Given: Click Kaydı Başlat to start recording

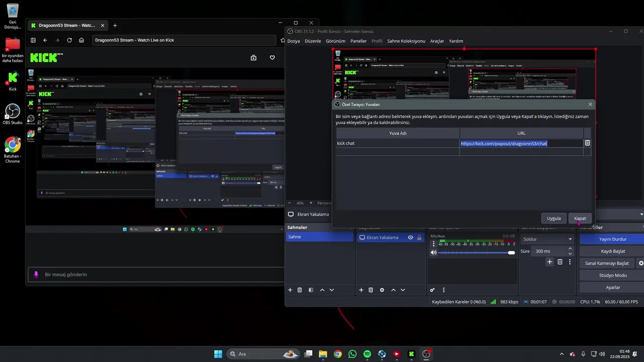Looking at the screenshot, I should point(612,251).
